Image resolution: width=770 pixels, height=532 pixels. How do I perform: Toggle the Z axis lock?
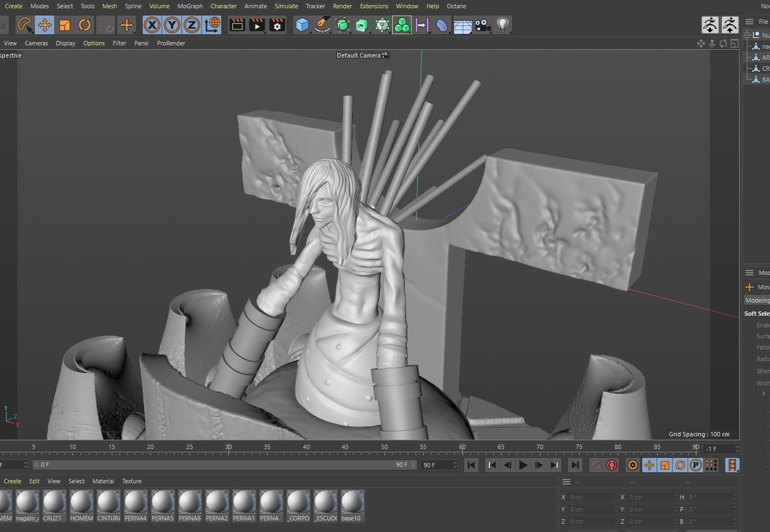point(192,25)
